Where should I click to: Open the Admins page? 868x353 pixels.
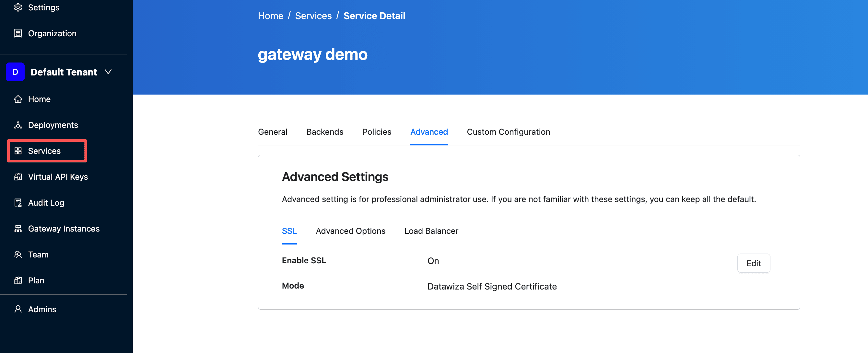pyautogui.click(x=42, y=309)
